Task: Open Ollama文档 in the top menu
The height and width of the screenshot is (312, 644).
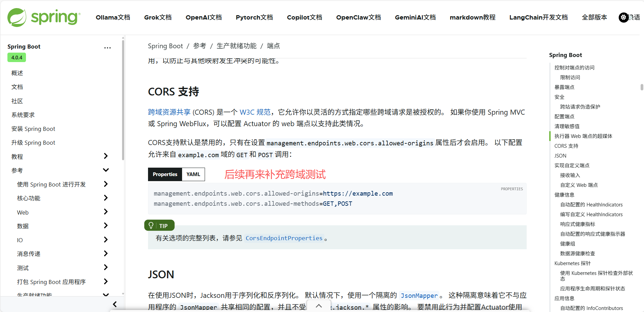Action: [113, 17]
